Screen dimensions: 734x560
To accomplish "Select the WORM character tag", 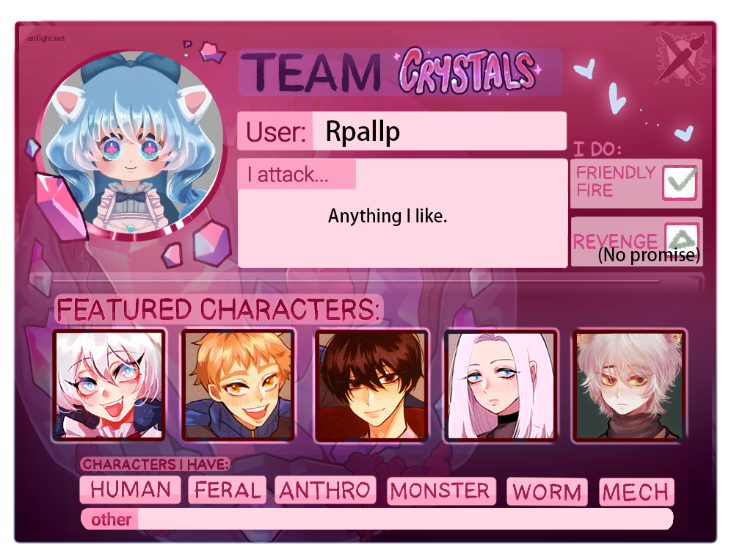I will pyautogui.click(x=547, y=492).
